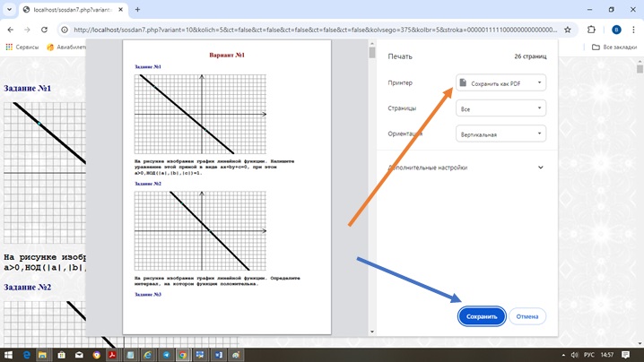Screen dimensions: 644x362
Task: Open the Страницы dropdown set to Все
Action: point(500,108)
